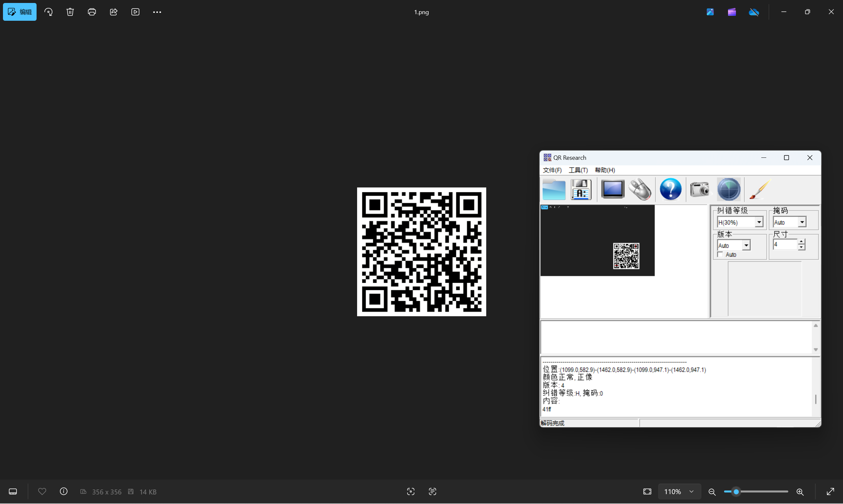Show the filmstrip toggle at bottom left
This screenshot has height=504, width=843.
pos(13,491)
